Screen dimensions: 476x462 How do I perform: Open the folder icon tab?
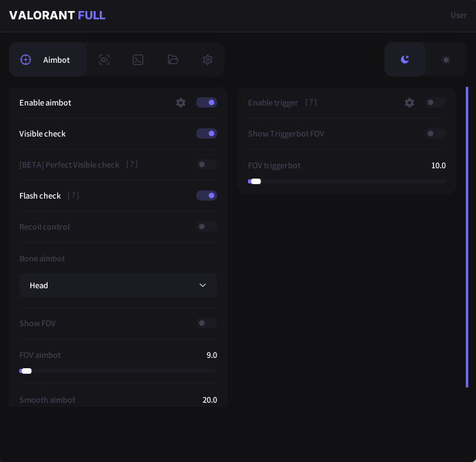[x=173, y=60]
